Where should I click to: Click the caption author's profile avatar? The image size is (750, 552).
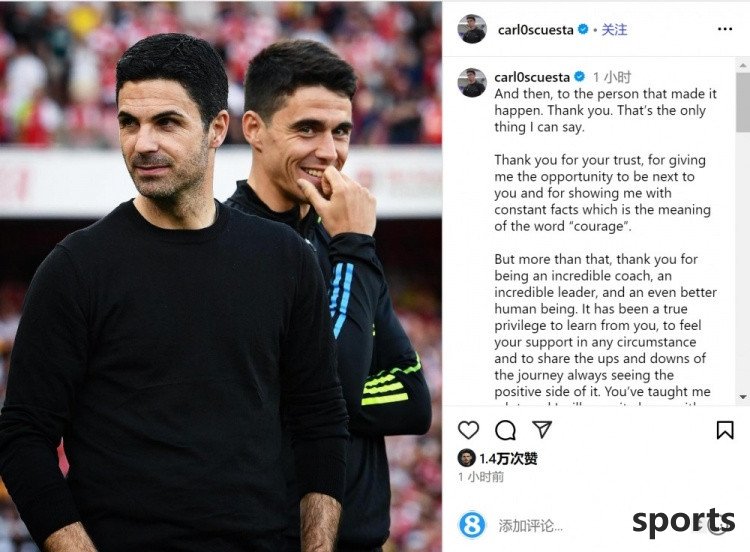[472, 82]
